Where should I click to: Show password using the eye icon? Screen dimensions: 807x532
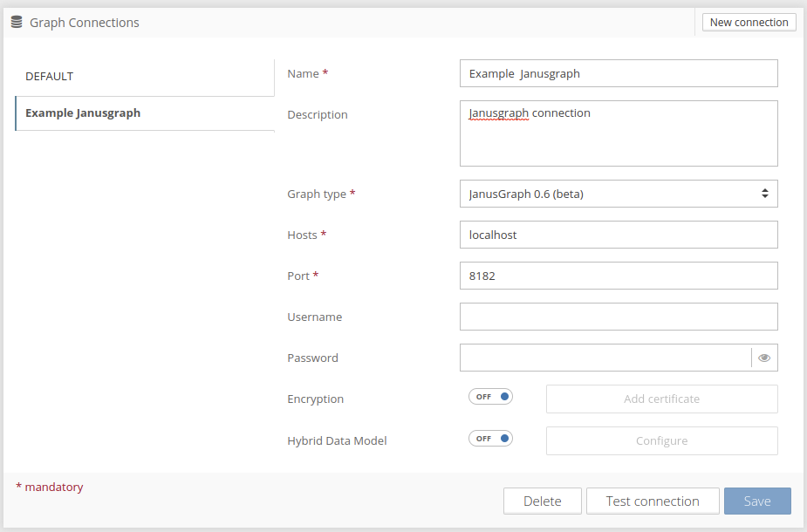tap(764, 358)
